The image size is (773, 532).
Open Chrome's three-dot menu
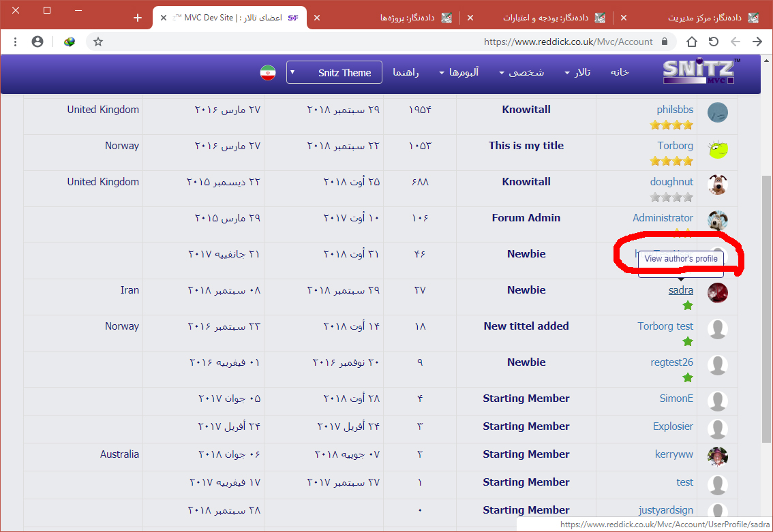pos(15,42)
